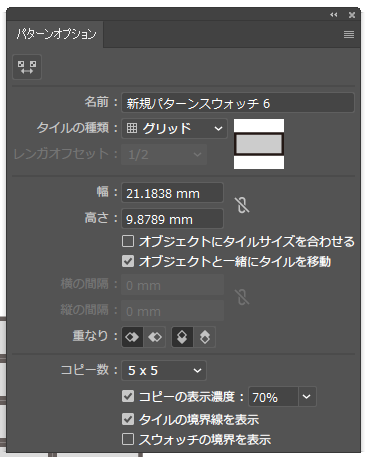Select left-in-front overlap icon
This screenshot has height=457, width=367.
click(133, 337)
